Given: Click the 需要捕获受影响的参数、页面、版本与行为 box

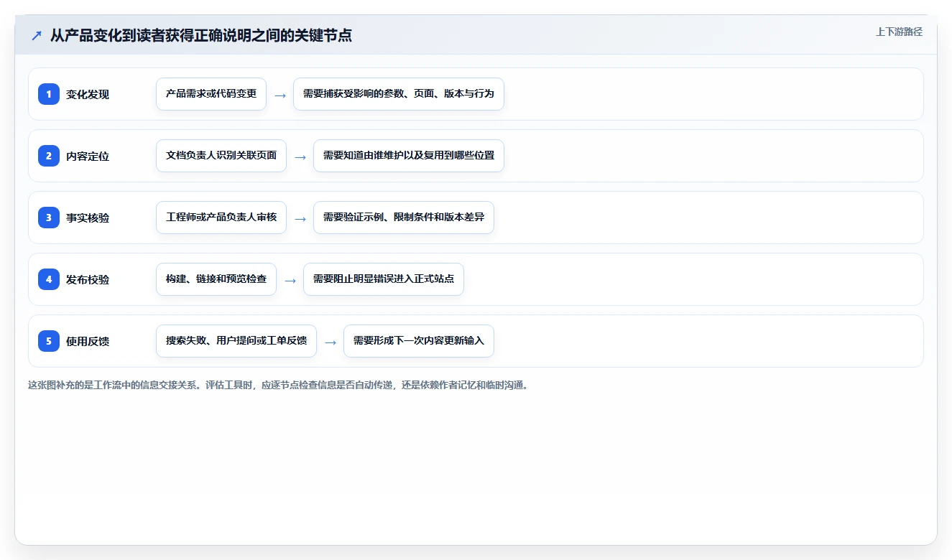Looking at the screenshot, I should point(399,94).
